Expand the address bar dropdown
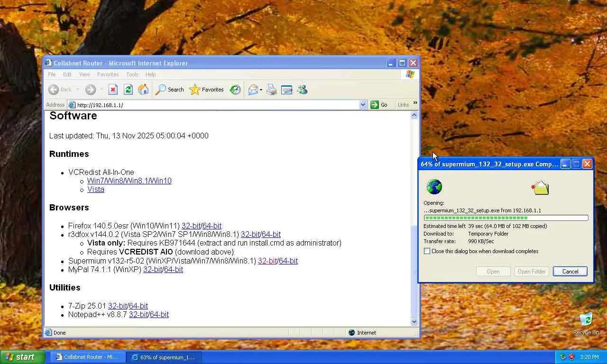 [x=363, y=105]
